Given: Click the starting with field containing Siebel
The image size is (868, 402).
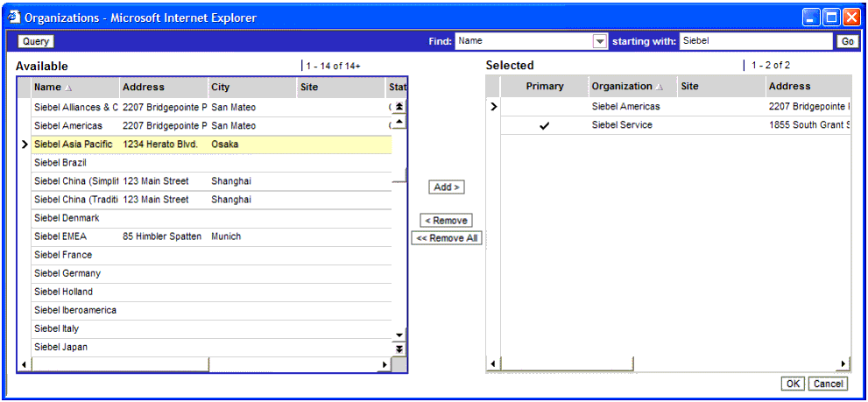Looking at the screenshot, I should tap(756, 41).
